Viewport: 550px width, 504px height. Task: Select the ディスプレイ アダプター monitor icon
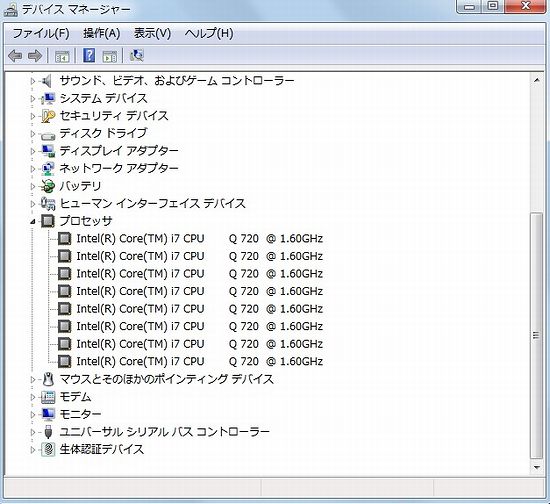[48, 151]
